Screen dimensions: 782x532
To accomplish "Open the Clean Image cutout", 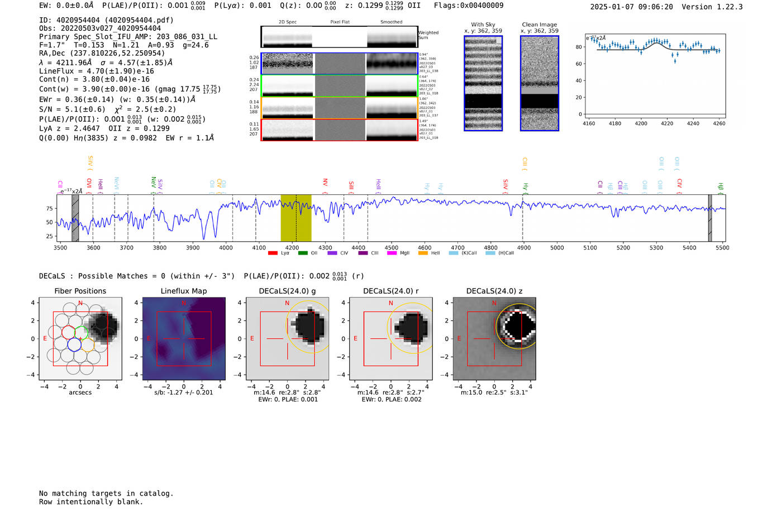I will click(x=540, y=83).
